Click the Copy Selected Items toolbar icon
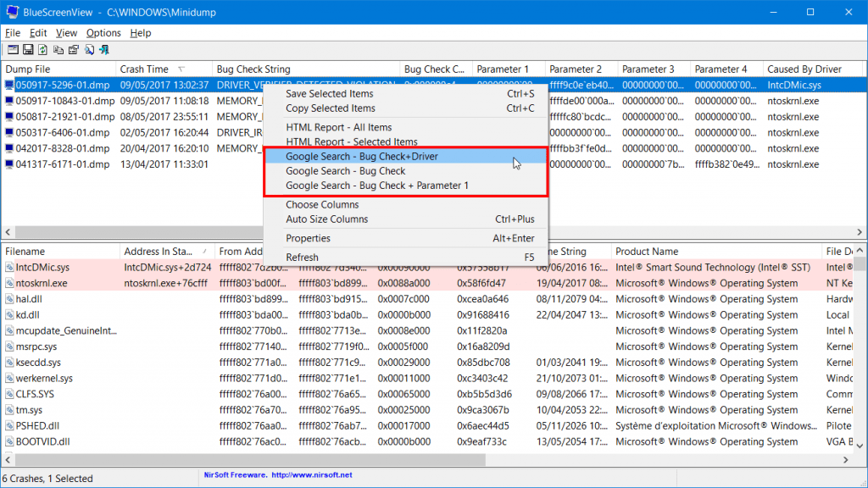The image size is (868, 488). click(x=58, y=50)
